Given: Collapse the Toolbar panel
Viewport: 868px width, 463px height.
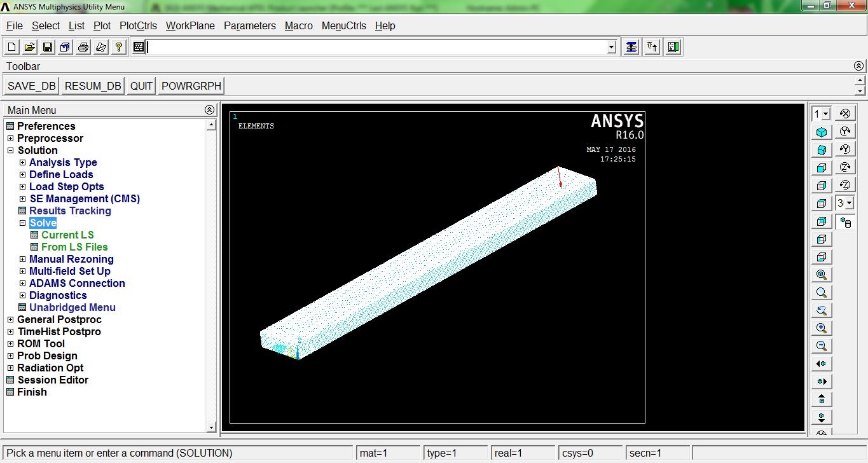Looking at the screenshot, I should pos(859,66).
